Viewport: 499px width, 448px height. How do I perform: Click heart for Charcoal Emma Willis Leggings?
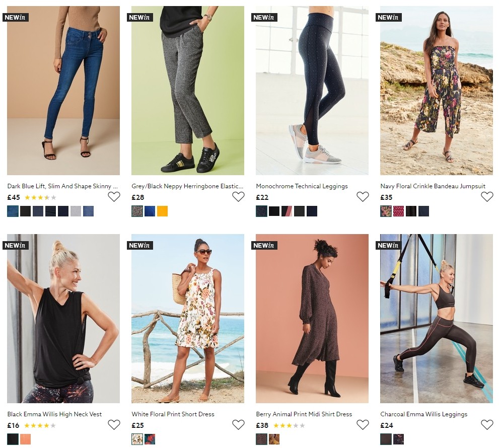[487, 425]
